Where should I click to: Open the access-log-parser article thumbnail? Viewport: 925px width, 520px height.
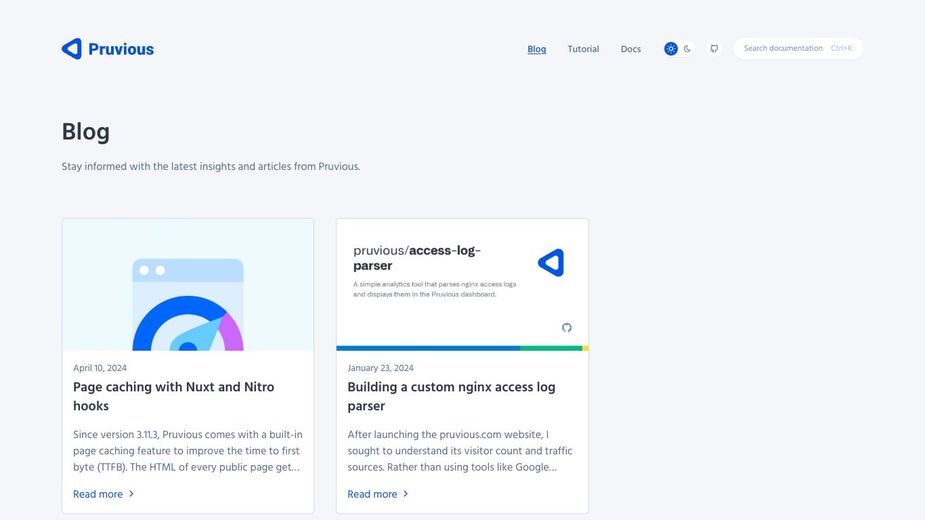tap(462, 284)
